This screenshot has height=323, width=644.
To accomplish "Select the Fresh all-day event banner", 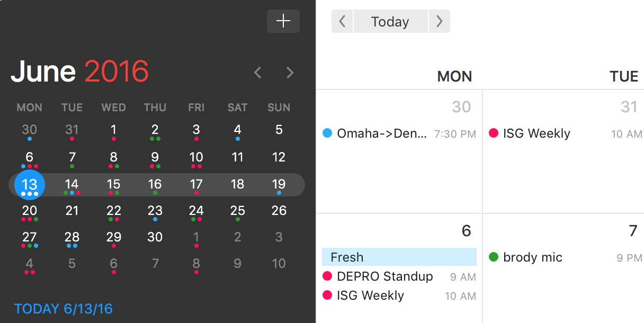I will click(399, 257).
